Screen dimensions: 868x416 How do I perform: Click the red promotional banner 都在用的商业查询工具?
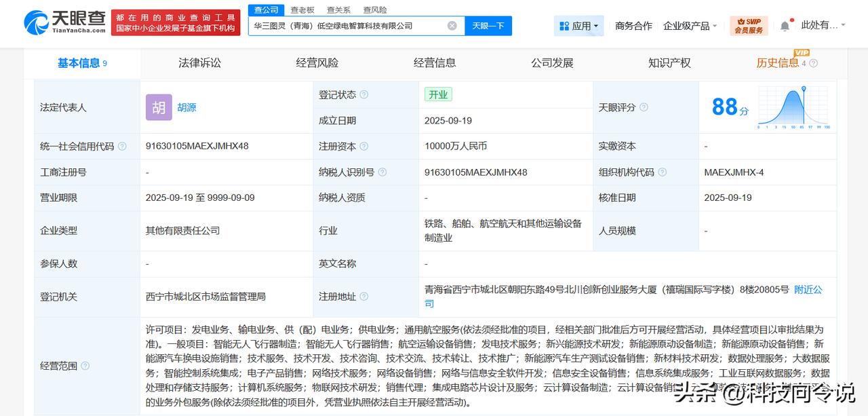[x=176, y=22]
